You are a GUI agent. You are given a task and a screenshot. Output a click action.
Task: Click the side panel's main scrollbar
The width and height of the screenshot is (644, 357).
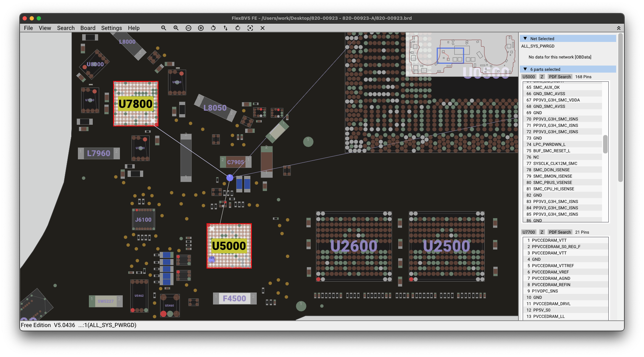(x=621, y=107)
